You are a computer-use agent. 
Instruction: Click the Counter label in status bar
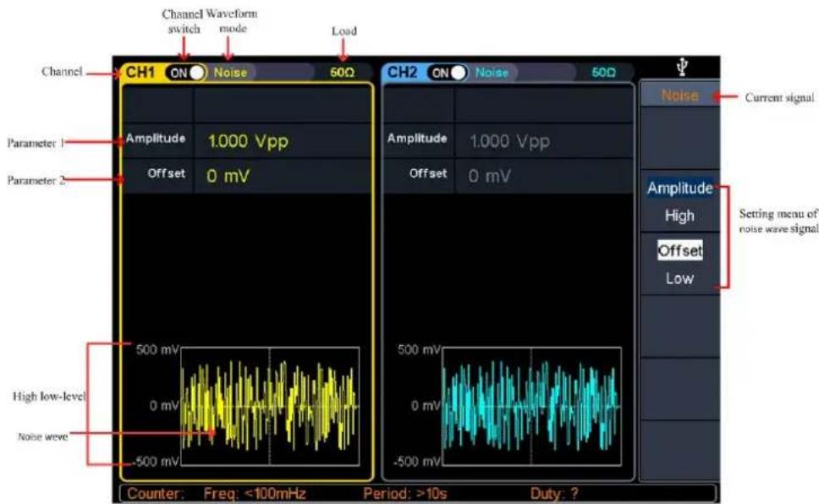[x=155, y=494]
